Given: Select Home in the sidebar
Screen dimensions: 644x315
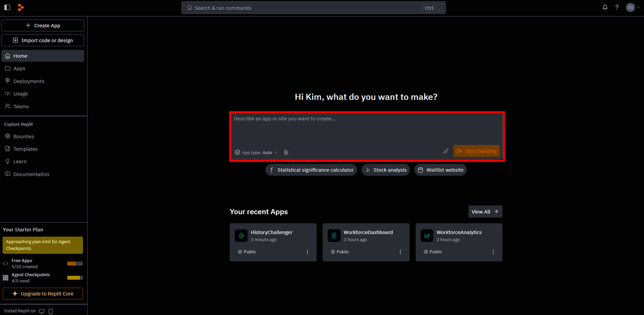Looking at the screenshot, I should 43,56.
